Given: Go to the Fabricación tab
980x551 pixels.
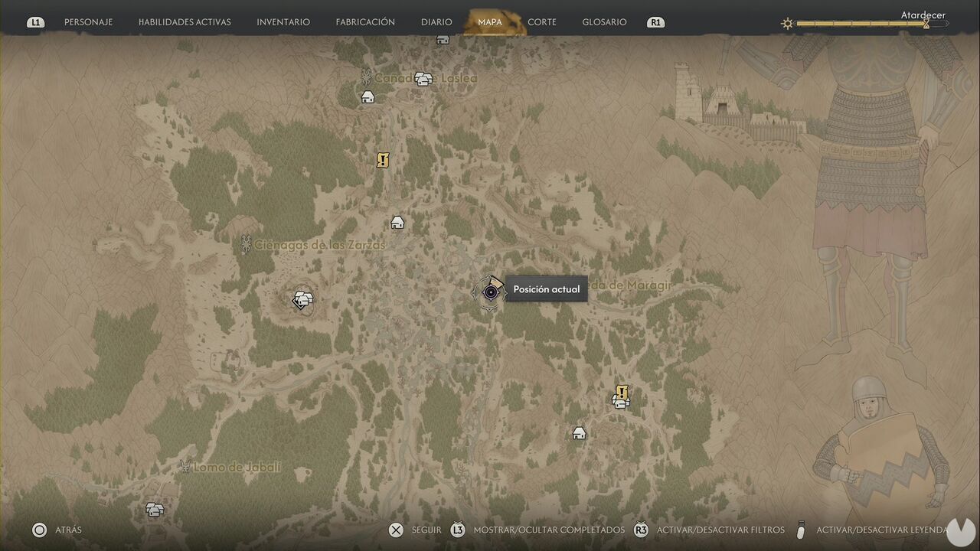Looking at the screenshot, I should [365, 22].
